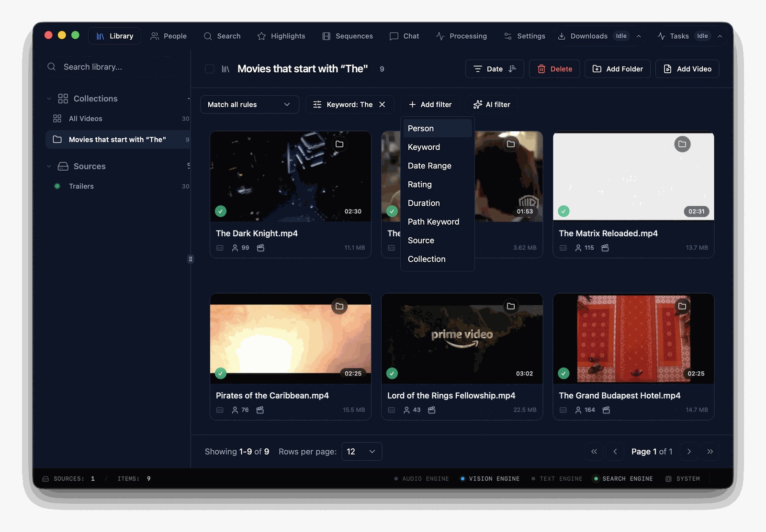The width and height of the screenshot is (766, 532).
Task: Click the Add Folder button
Action: click(618, 69)
